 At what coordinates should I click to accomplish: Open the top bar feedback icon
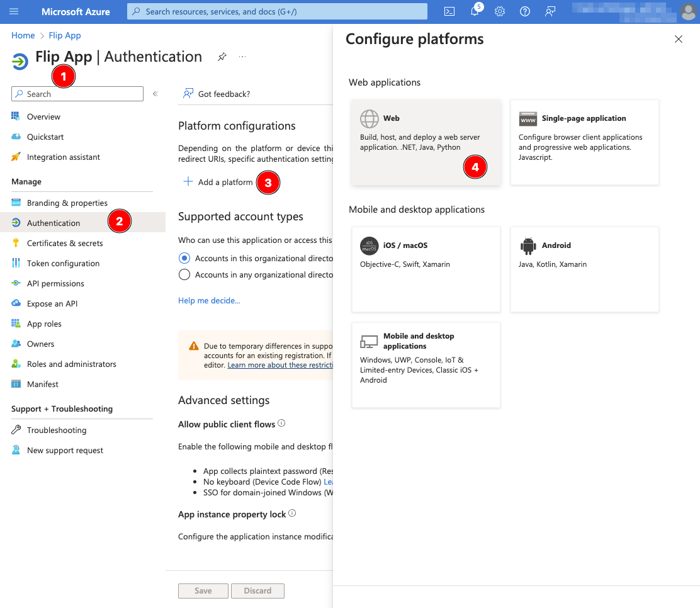tap(550, 11)
